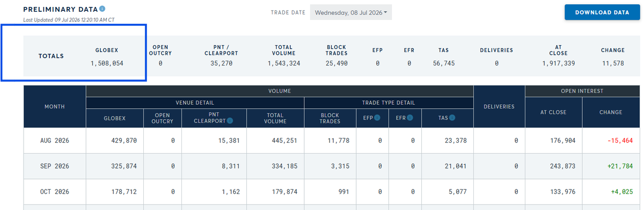The image size is (644, 210).
Task: Click the Download Data button
Action: coord(602,12)
